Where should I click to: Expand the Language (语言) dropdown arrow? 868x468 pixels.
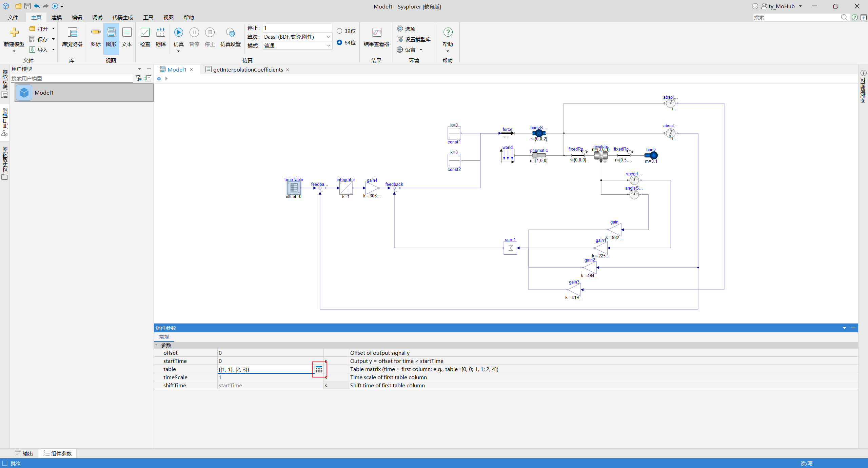(x=421, y=50)
